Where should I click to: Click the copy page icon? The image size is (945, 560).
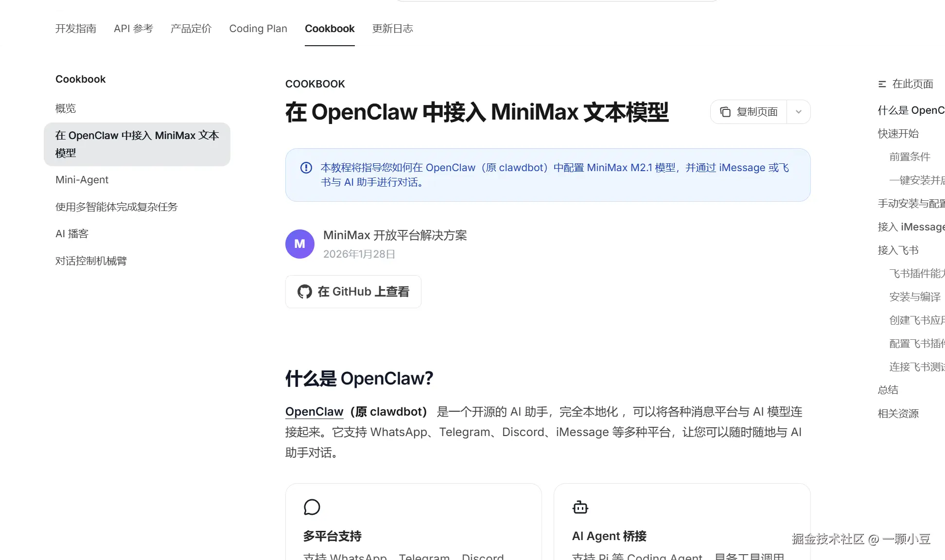(x=725, y=112)
